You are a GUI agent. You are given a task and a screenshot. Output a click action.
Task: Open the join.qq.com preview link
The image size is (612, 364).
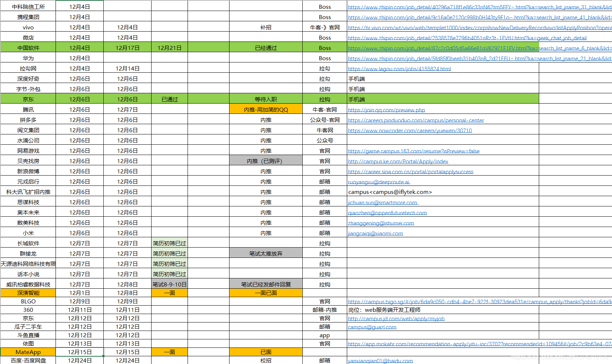[x=386, y=110]
